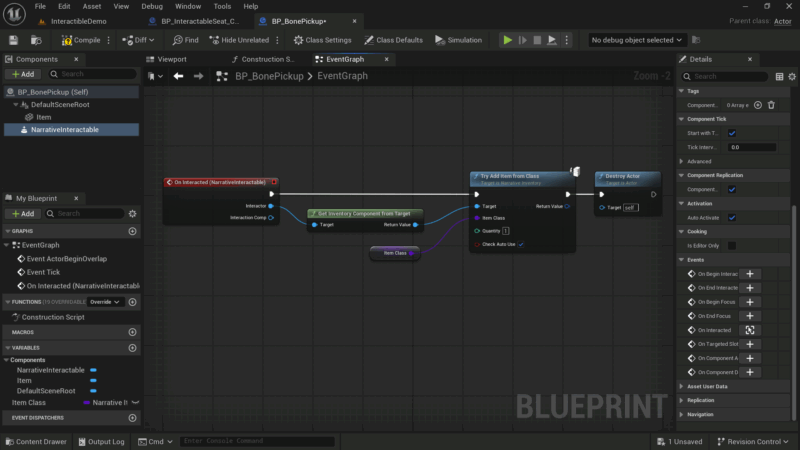Add a new variable with plus icon
The image size is (800, 450).
(x=133, y=348)
